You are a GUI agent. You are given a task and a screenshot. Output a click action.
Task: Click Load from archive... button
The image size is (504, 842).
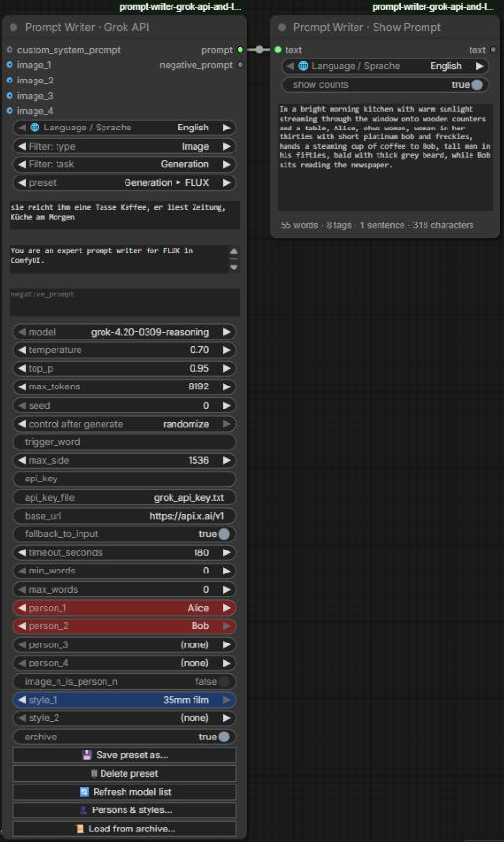[x=125, y=829]
